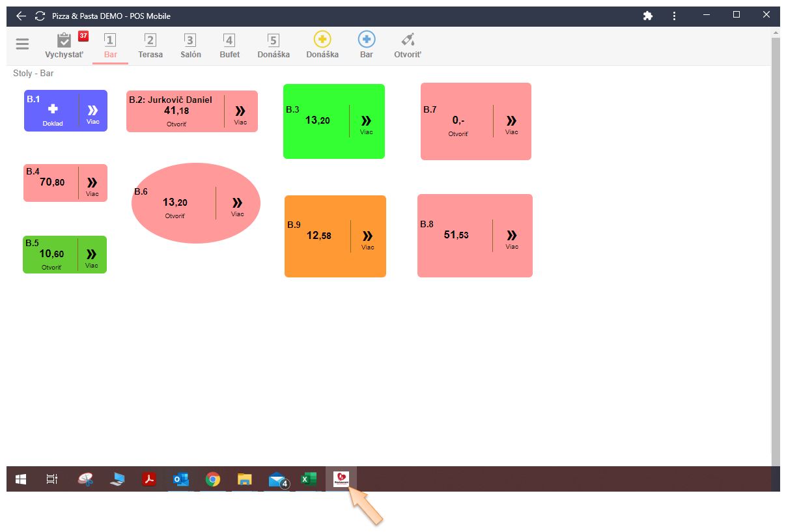Open the hamburger menu icon
This screenshot has height=532, width=786.
tap(22, 44)
